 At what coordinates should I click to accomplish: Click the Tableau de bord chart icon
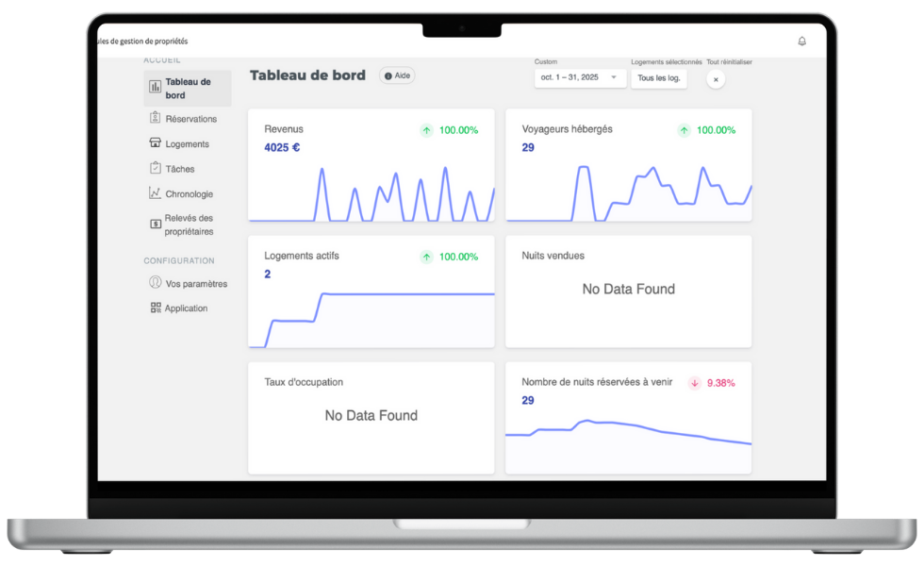(155, 88)
